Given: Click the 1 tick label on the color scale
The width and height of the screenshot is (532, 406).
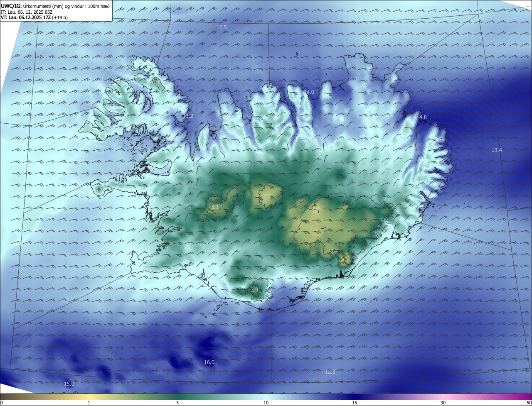Looking at the screenshot, I should pyautogui.click(x=89, y=403).
